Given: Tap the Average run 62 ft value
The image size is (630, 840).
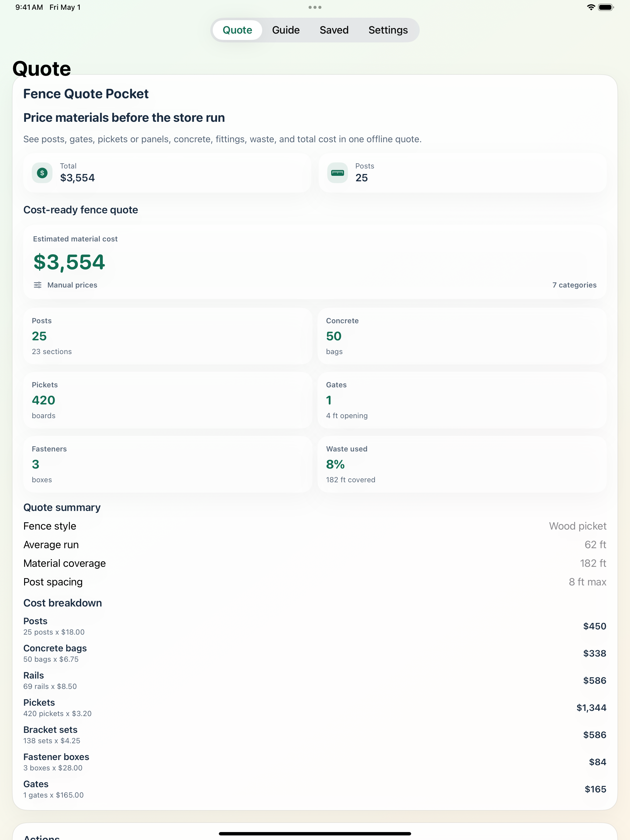Looking at the screenshot, I should (595, 545).
